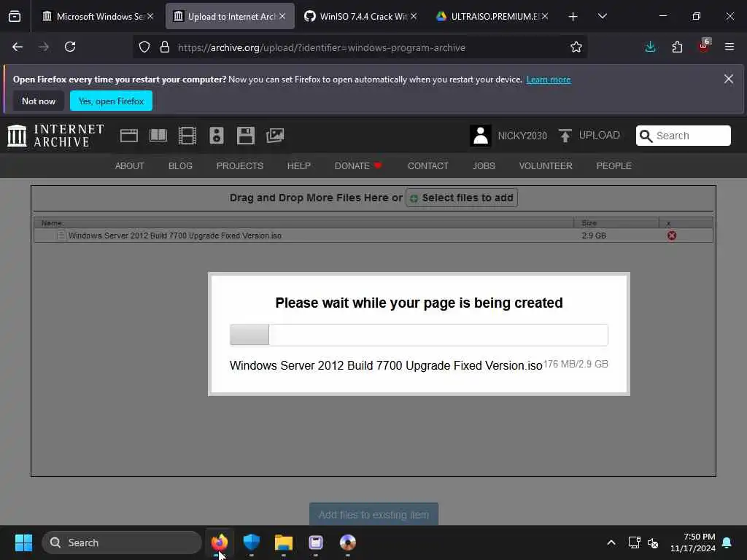Screen dimensions: 747x560
Task: Click Firefox in the taskbar
Action: pos(219,542)
